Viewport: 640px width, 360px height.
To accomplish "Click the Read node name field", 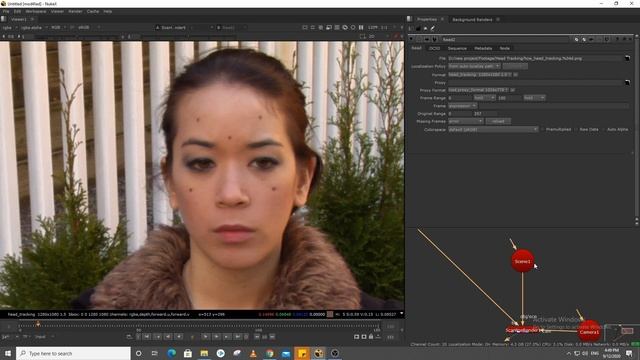I will coord(505,40).
